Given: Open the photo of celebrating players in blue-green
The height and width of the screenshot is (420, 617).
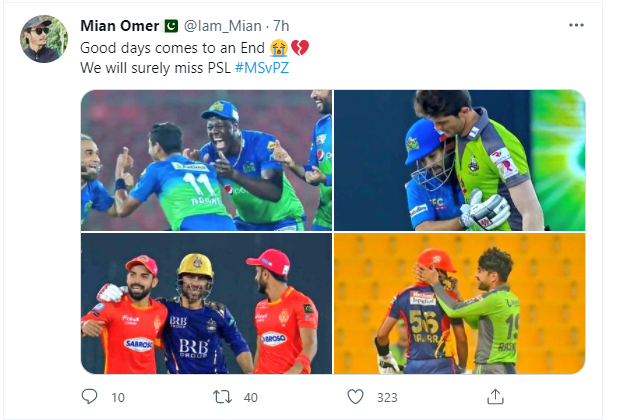Looking at the screenshot, I should 205,160.
